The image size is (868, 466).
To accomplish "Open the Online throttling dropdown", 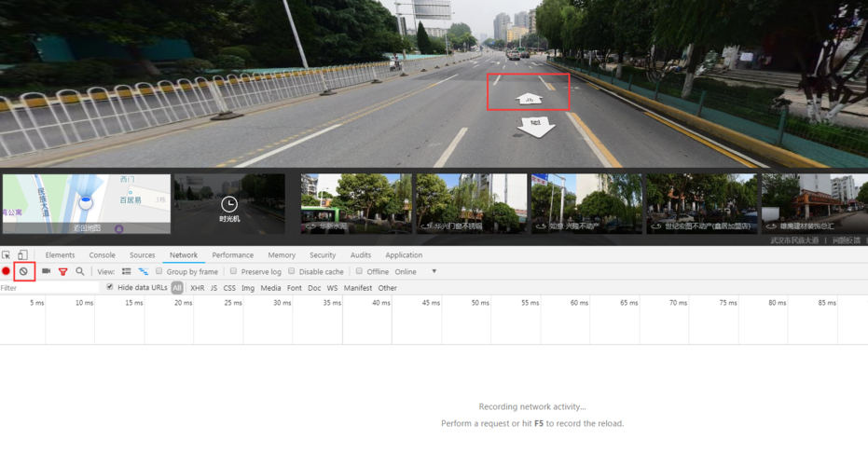I will coord(416,272).
